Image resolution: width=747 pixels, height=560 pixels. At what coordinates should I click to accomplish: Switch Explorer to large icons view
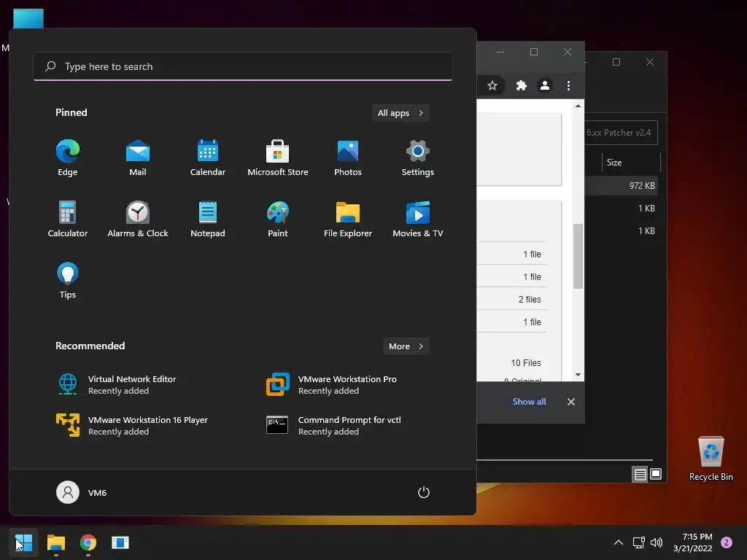656,474
